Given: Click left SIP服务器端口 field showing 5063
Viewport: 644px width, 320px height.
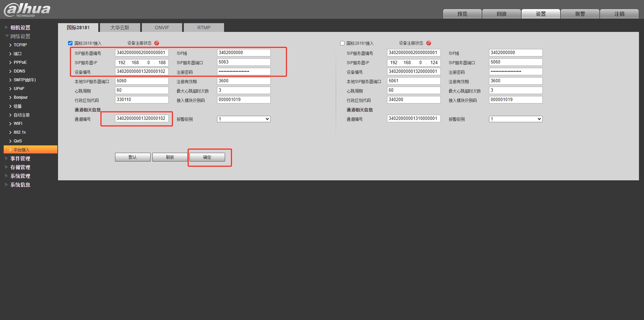Looking at the screenshot, I should 244,62.
